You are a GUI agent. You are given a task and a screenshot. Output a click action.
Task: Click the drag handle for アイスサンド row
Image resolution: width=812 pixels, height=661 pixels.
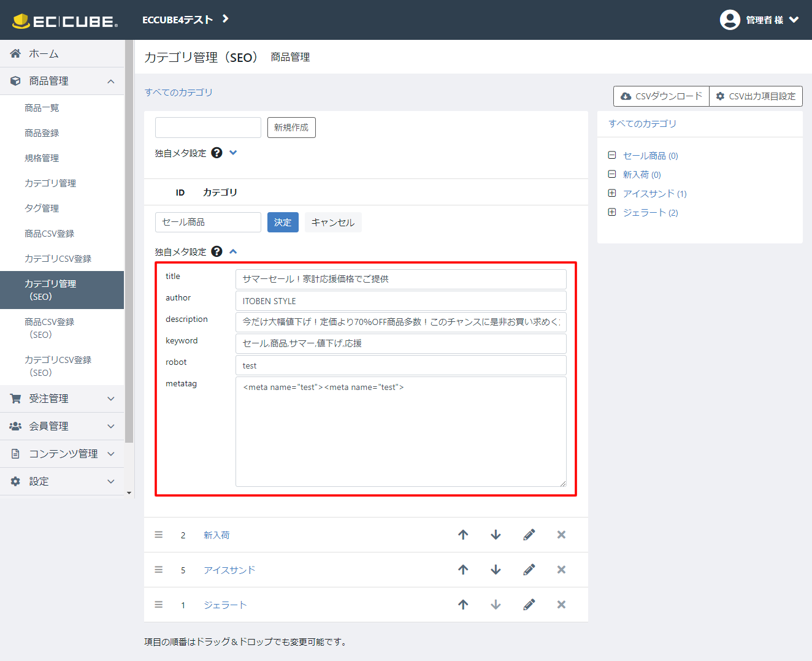point(159,570)
